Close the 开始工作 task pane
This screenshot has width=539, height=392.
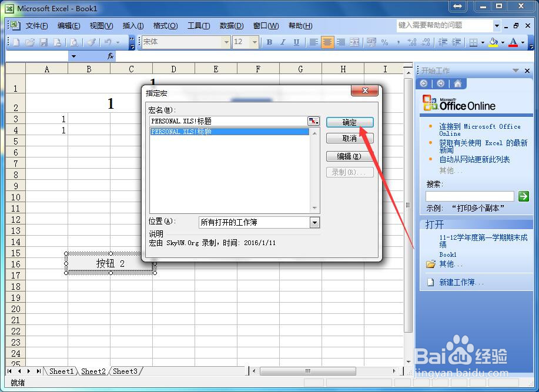point(527,71)
